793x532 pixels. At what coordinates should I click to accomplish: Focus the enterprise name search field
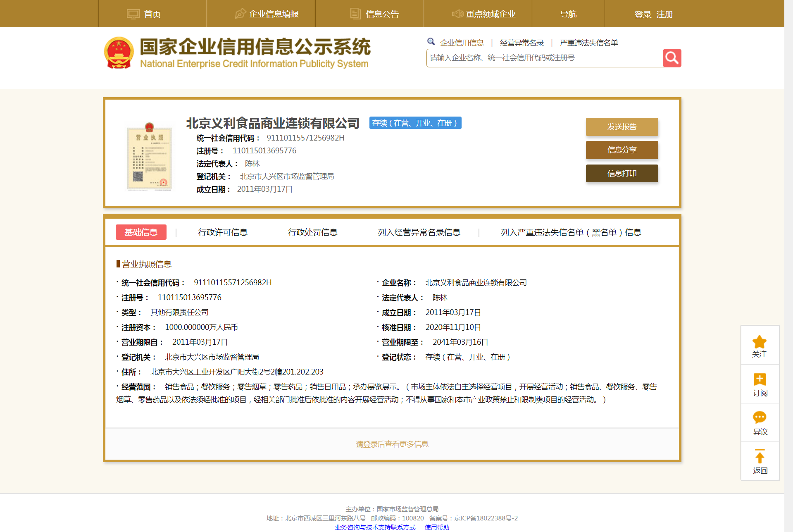click(545, 58)
